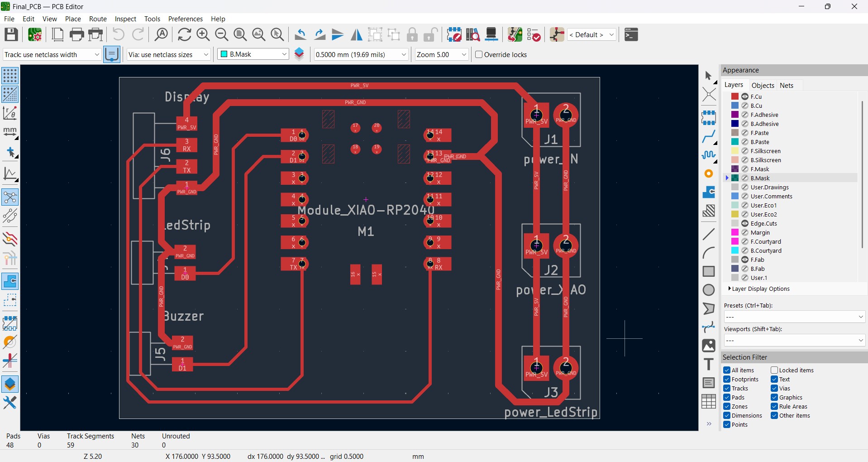
Task: Toggle Edge.Cuts layer visibility
Action: click(x=745, y=223)
